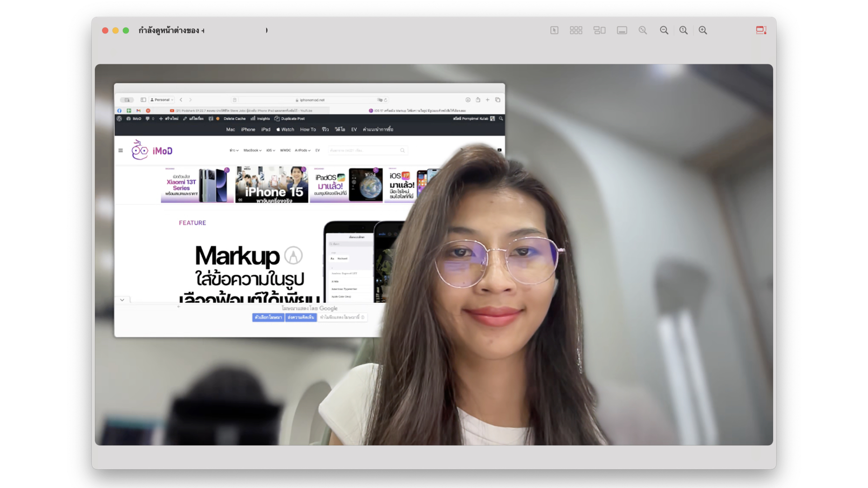Click the dock display toolbar icon
Screen dimensions: 868x488
(x=622, y=30)
